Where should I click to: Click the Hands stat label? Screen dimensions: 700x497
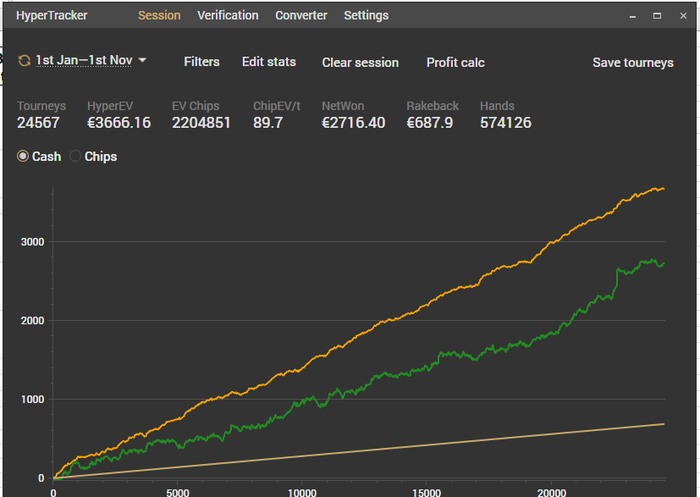[x=497, y=106]
